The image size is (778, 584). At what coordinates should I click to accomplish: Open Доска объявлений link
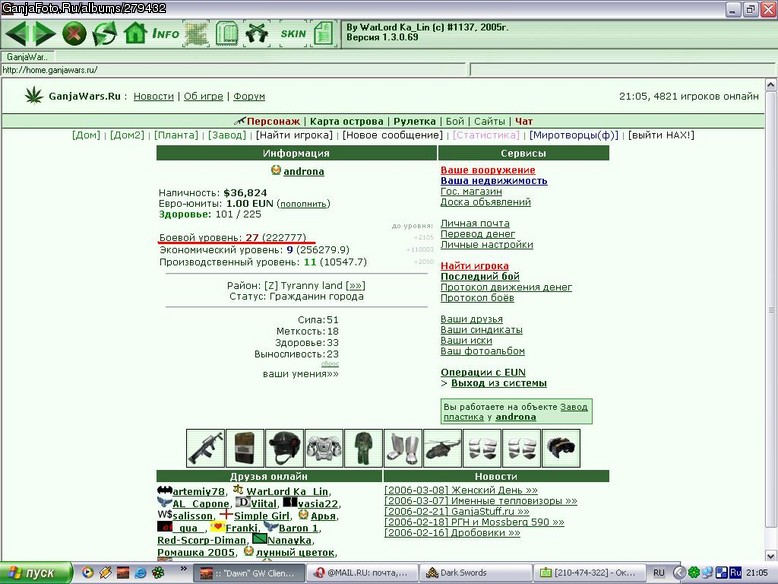pyautogui.click(x=485, y=202)
